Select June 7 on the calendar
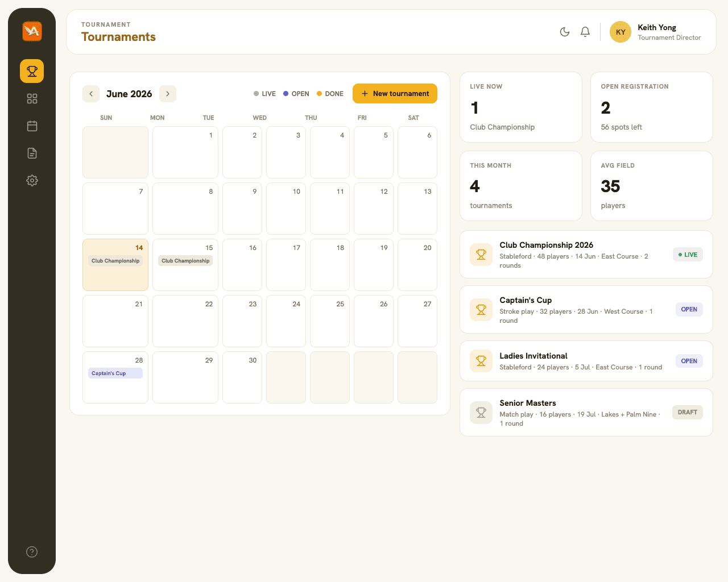The image size is (728, 582). click(x=115, y=209)
